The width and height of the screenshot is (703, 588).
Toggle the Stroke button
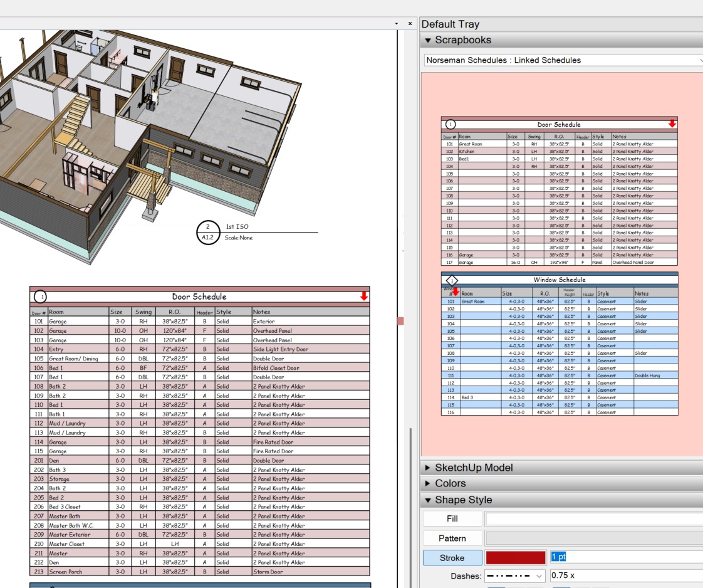point(452,558)
